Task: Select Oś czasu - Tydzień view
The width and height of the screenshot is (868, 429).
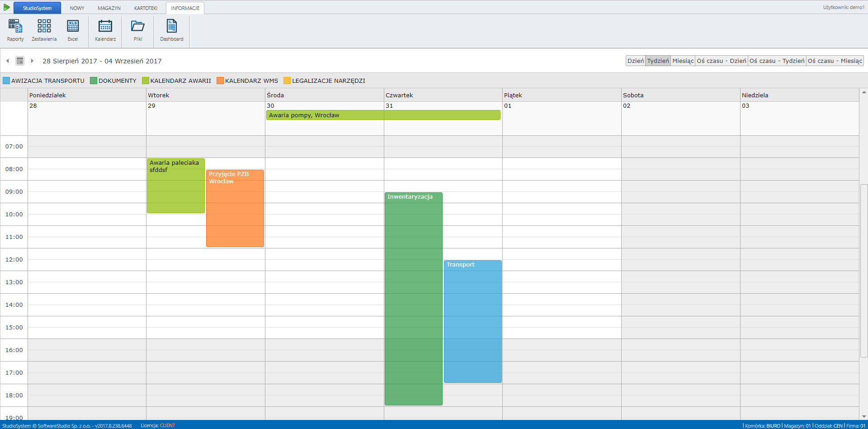Action: [x=777, y=61]
